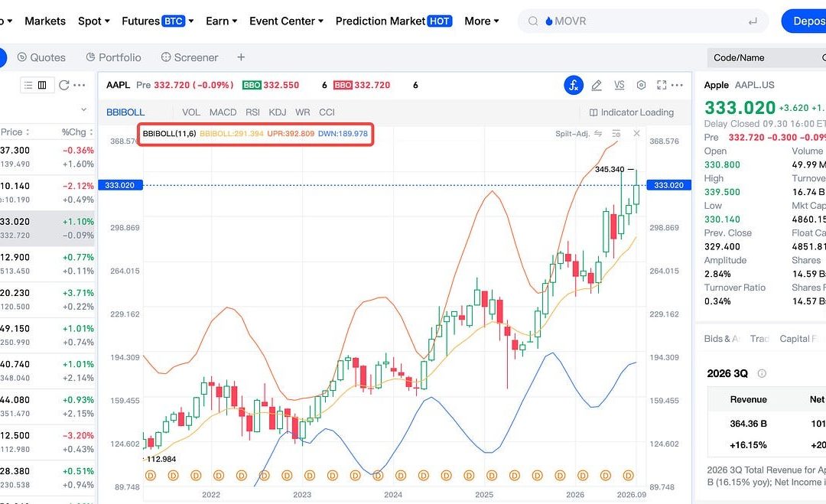Open chart settings hexagon icon
Image resolution: width=826 pixels, height=504 pixels.
pyautogui.click(x=641, y=85)
